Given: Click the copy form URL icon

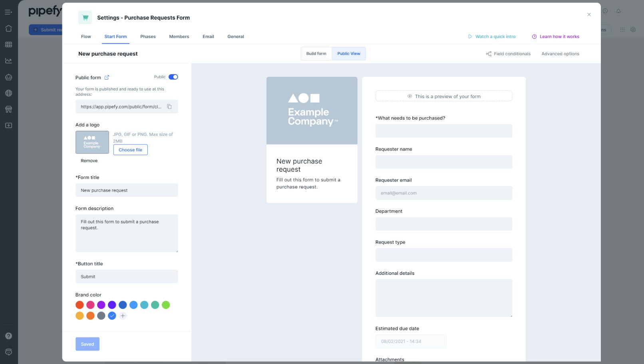Looking at the screenshot, I should [x=169, y=106].
